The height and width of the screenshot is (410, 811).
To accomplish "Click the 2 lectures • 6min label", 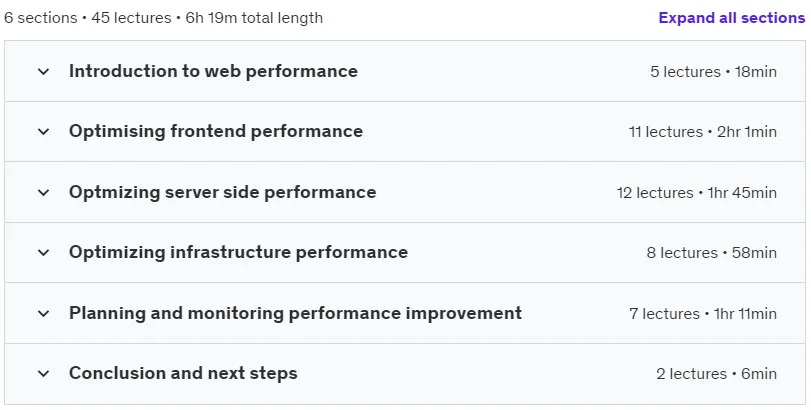I will pyautogui.click(x=716, y=373).
